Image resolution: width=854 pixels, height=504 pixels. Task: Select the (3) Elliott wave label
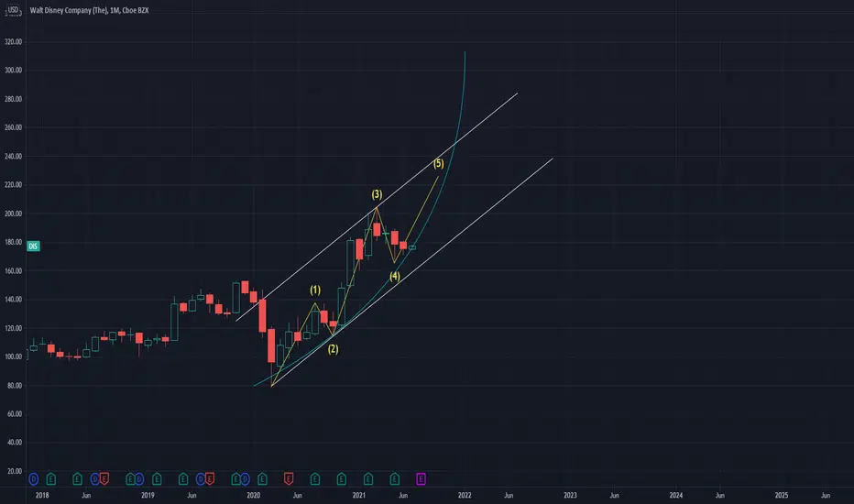tap(377, 194)
